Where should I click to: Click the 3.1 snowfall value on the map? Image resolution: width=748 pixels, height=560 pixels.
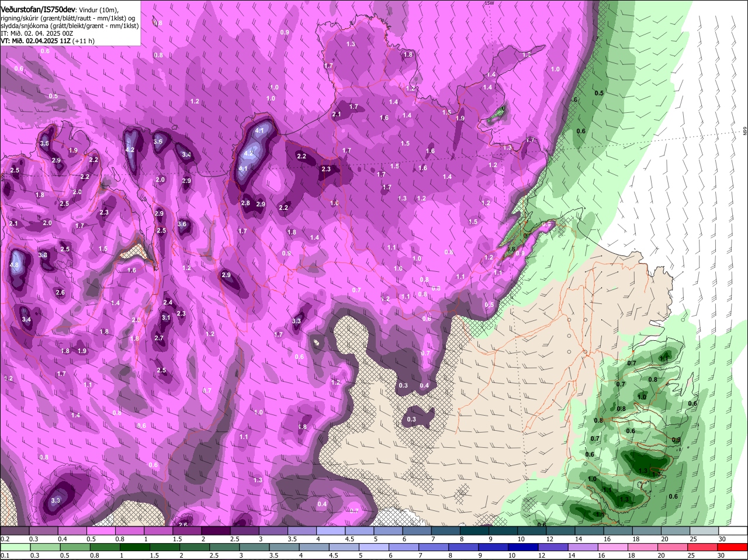pyautogui.click(x=166, y=317)
